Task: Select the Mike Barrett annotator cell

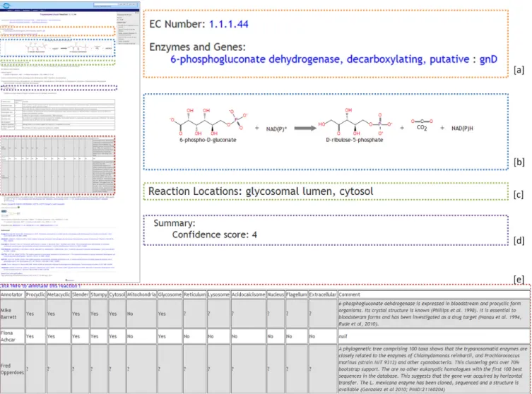Action: click(x=12, y=314)
